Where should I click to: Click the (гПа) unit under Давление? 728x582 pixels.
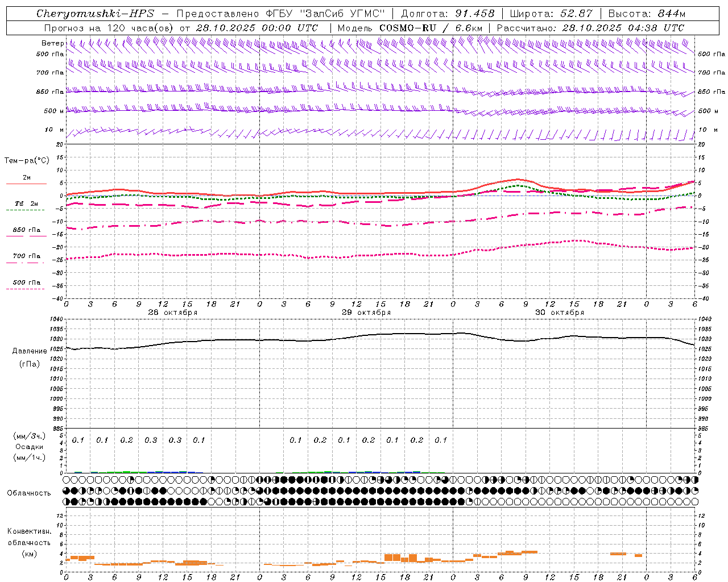coord(30,364)
